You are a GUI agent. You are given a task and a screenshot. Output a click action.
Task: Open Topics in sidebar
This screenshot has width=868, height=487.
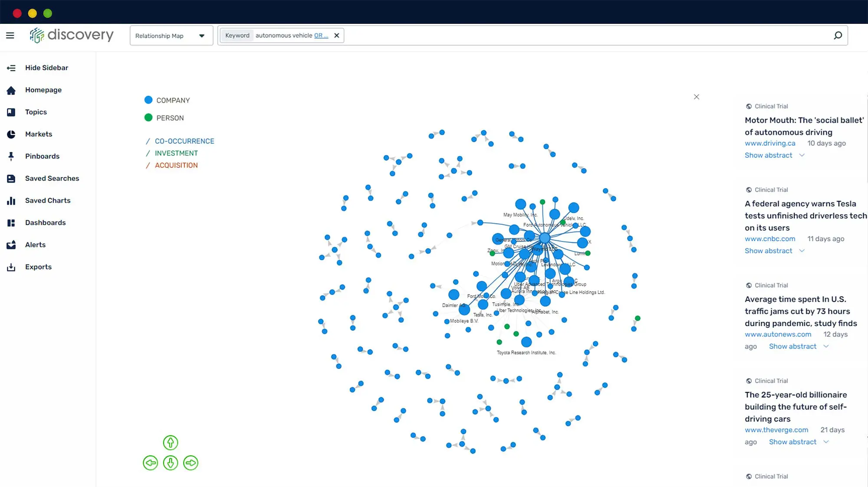[x=36, y=112]
